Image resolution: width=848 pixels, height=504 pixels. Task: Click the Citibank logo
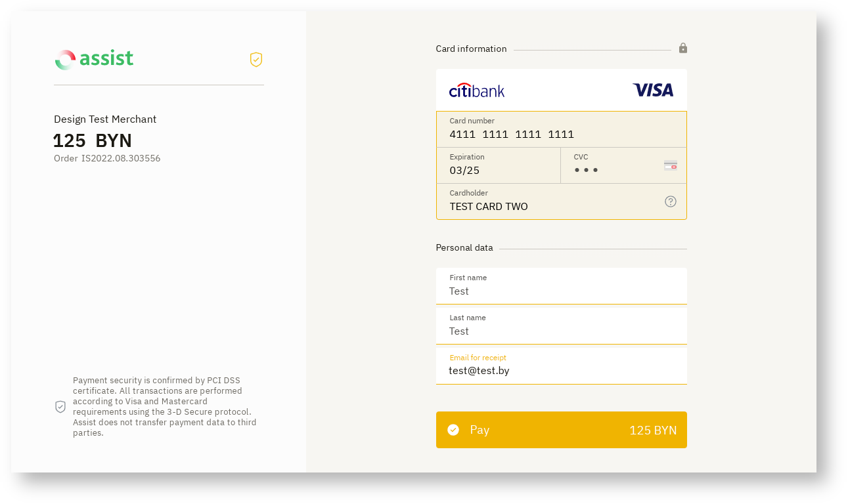coord(477,91)
